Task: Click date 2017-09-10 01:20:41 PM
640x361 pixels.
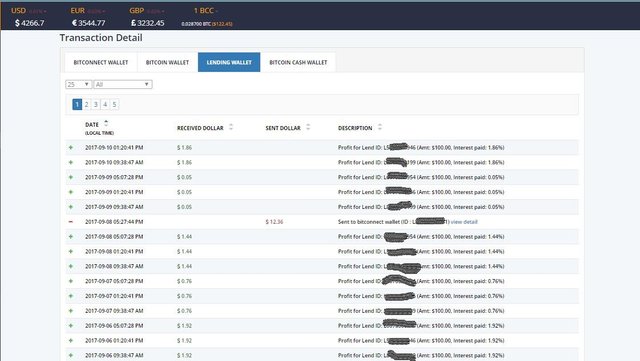Action: click(x=114, y=147)
